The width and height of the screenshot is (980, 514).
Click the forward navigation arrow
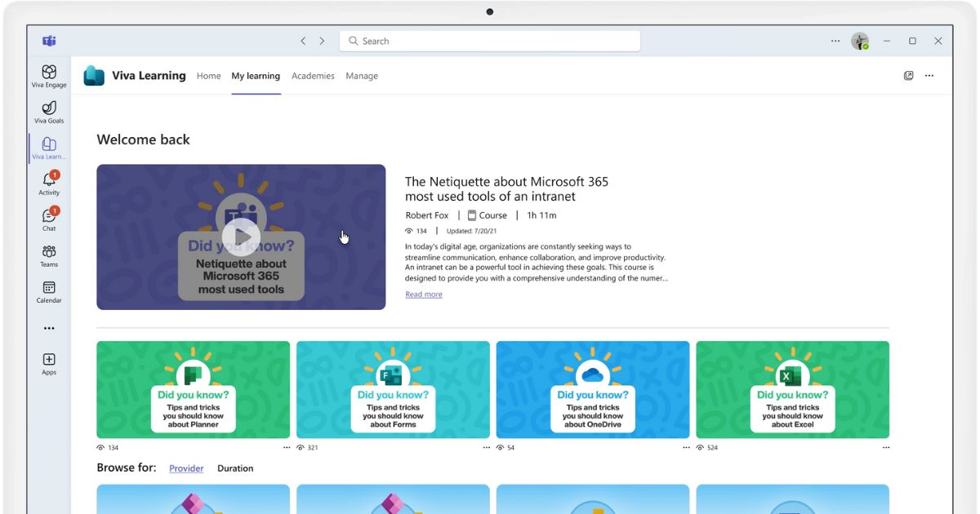coord(322,41)
